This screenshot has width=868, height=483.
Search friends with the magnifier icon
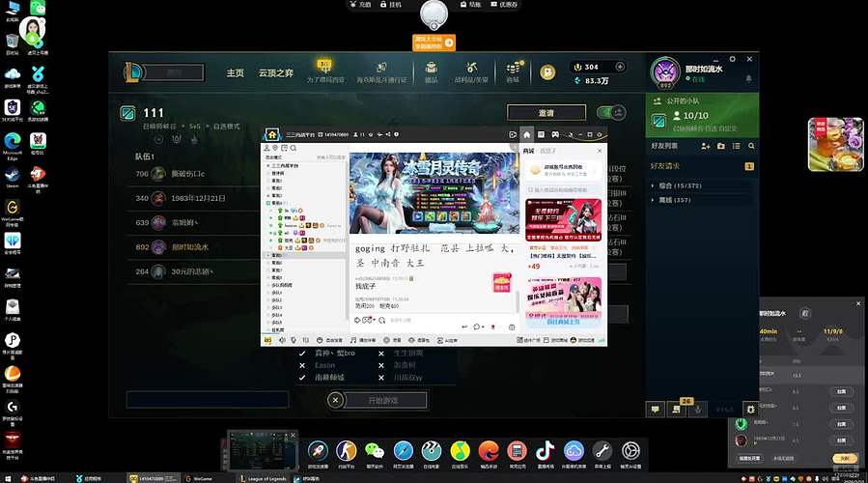point(751,146)
